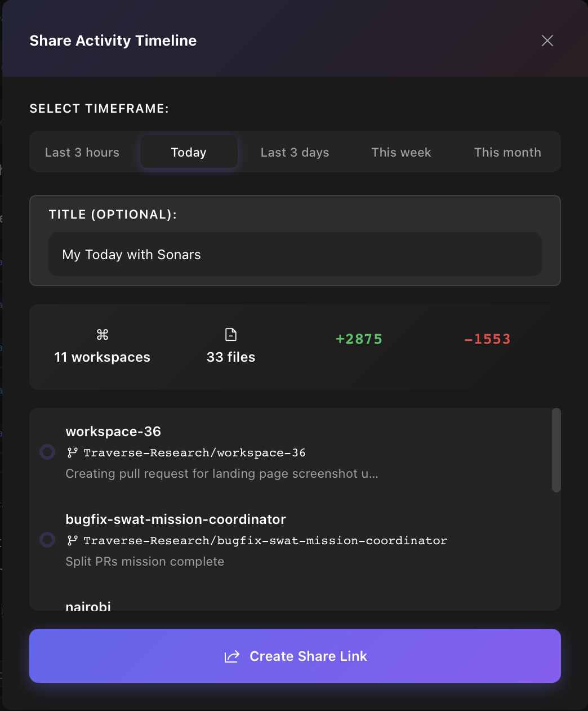Select the Today timeframe
Image resolution: width=588 pixels, height=711 pixels.
(x=188, y=152)
